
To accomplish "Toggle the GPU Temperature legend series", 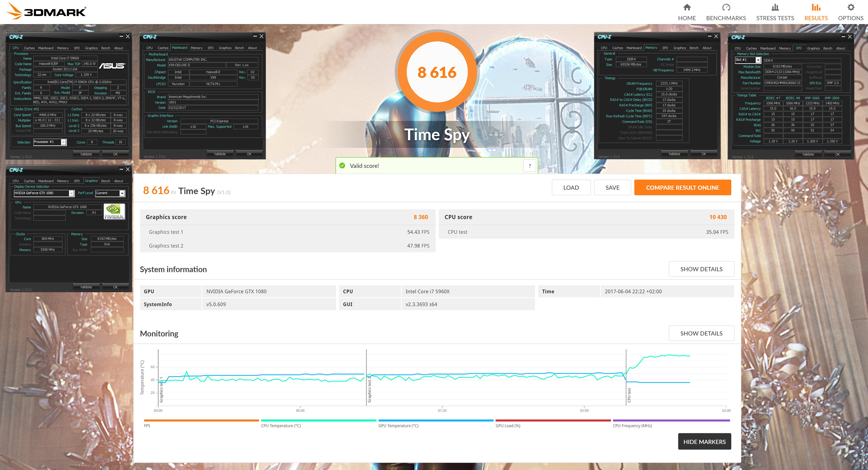I will (436, 423).
